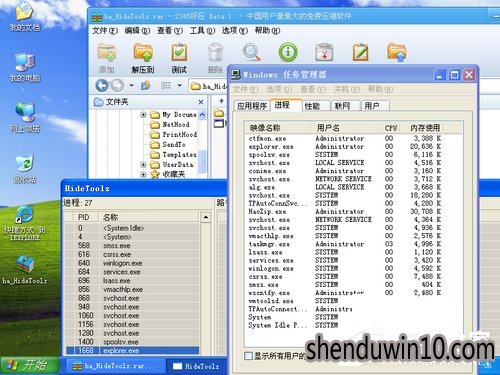Open the Help (帮助) menu in archiver
Image resolution: width=500 pixels, height=375 pixels.
267,31
